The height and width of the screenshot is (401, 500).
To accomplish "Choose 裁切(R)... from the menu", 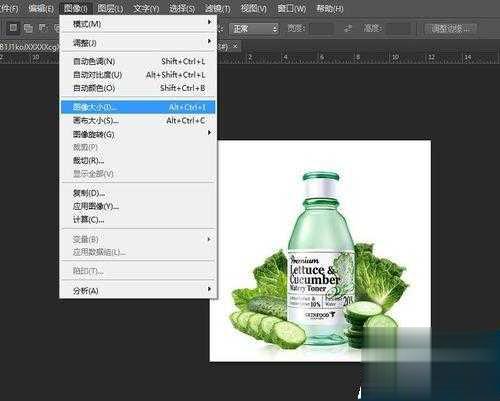I will click(x=138, y=160).
